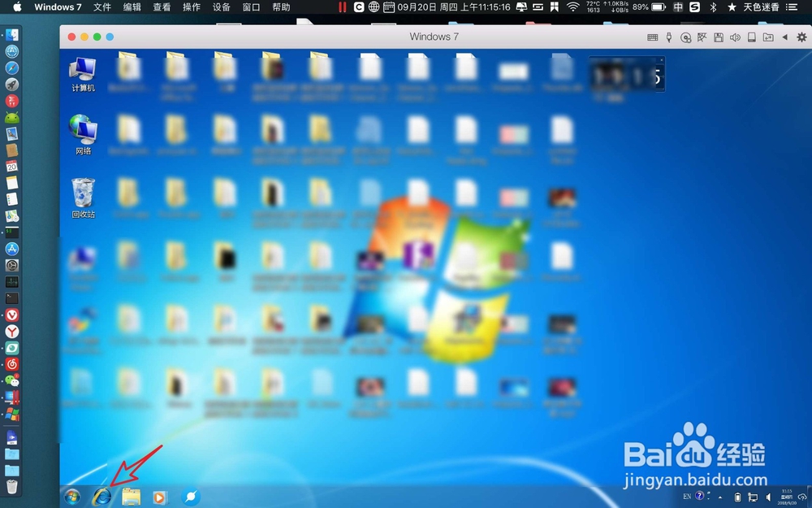Open Terminal icon in the Dock
Viewport: 812px width, 508px height.
pyautogui.click(x=12, y=298)
